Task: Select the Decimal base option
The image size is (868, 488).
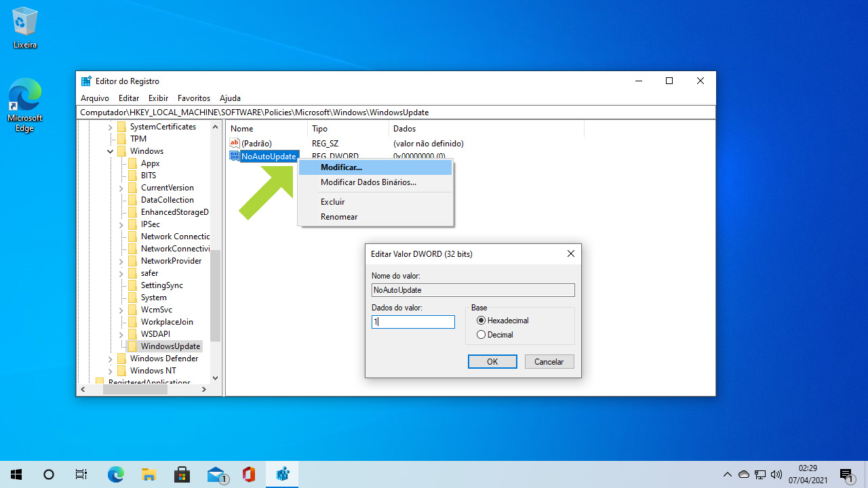Action: coord(495,335)
